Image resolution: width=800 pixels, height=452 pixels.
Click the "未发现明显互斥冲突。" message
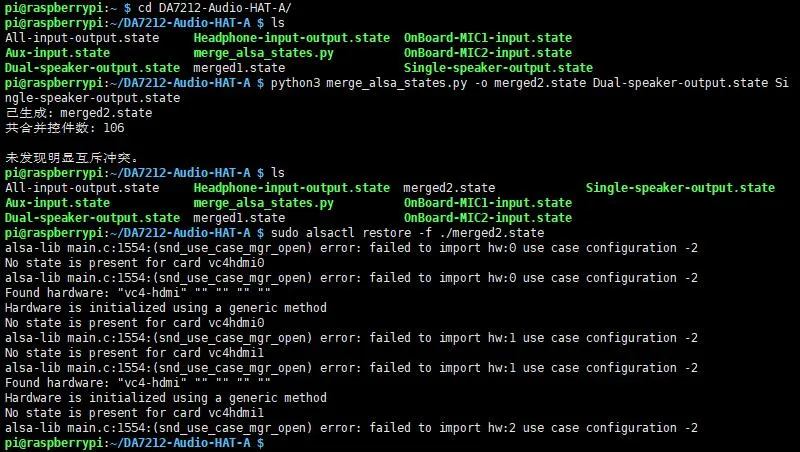72,158
